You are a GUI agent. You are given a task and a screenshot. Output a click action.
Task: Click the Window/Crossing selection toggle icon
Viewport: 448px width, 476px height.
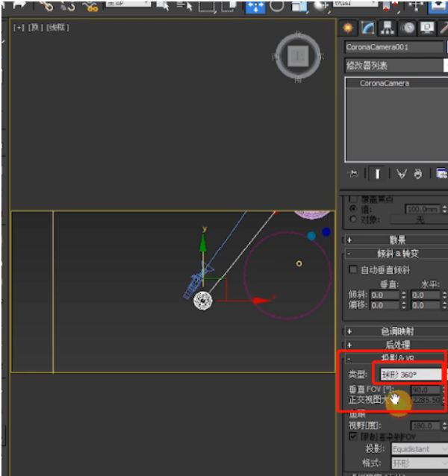click(228, 6)
